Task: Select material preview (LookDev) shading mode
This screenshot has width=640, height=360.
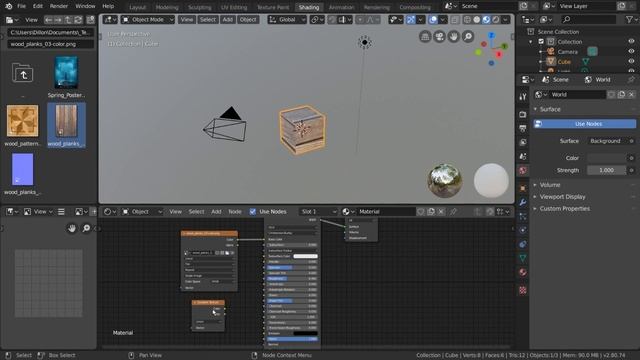Action: tap(486, 20)
